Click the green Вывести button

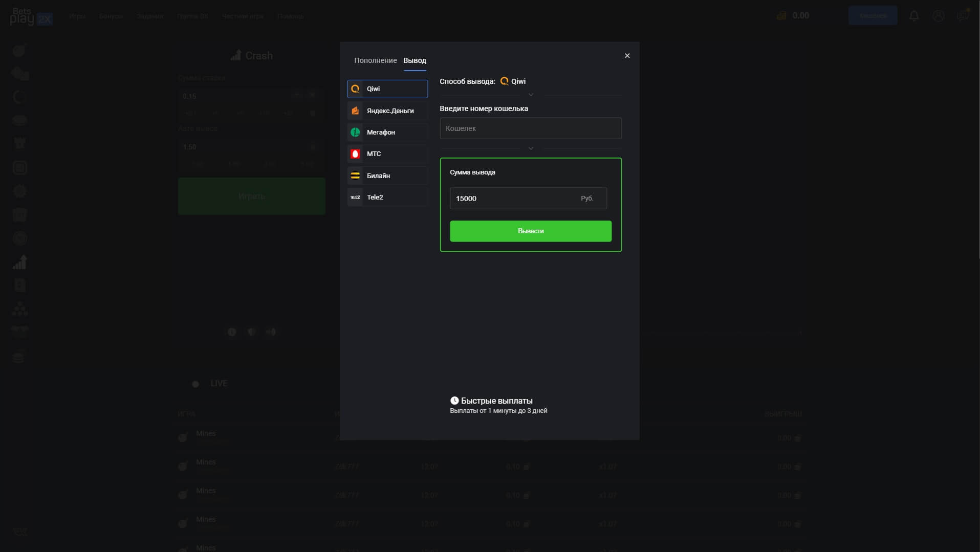tap(531, 231)
